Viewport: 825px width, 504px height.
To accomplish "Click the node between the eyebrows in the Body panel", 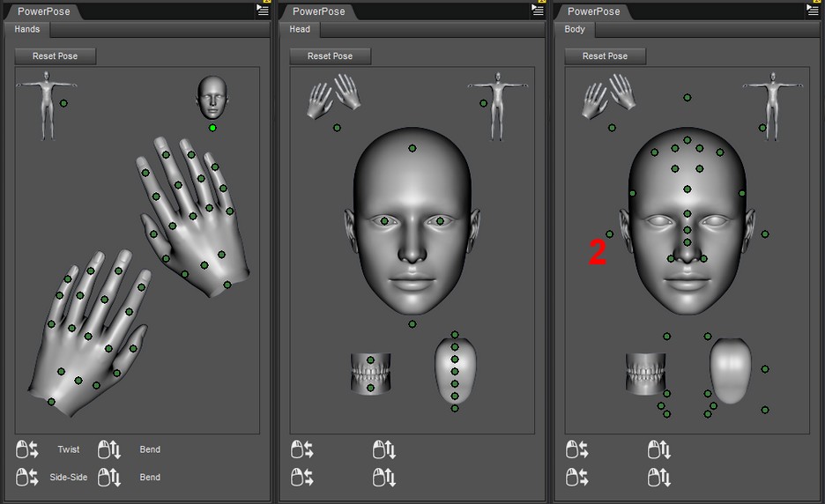I will coord(687,213).
